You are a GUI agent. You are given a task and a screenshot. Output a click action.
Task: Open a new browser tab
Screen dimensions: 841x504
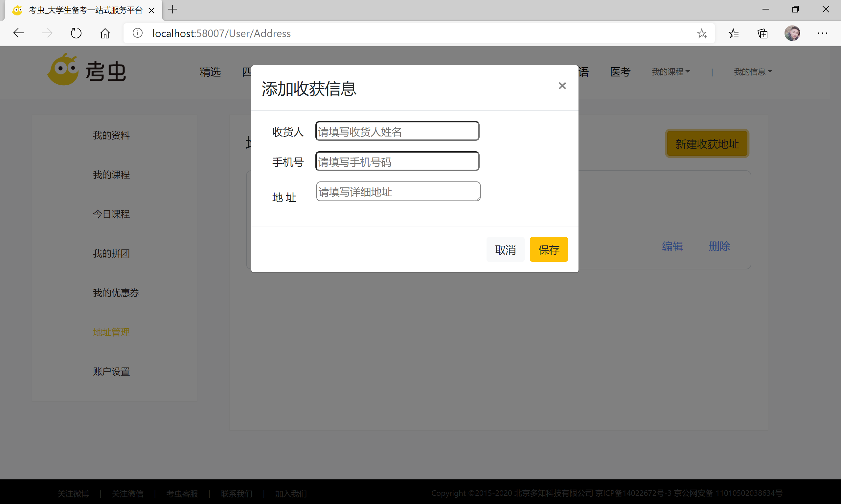tap(173, 10)
